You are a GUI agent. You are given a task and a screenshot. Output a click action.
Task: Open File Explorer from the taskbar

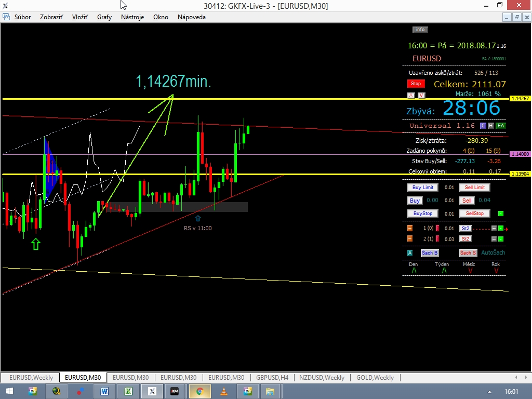pyautogui.click(x=270, y=392)
